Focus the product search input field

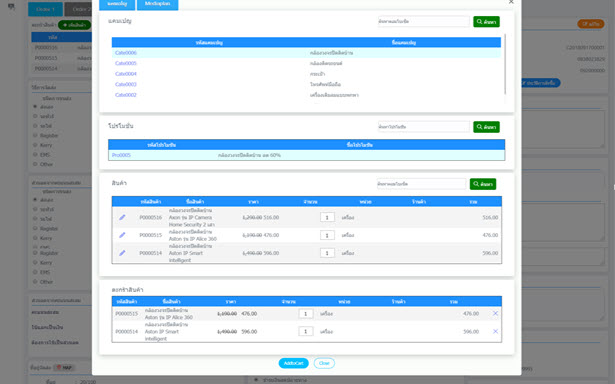point(421,184)
